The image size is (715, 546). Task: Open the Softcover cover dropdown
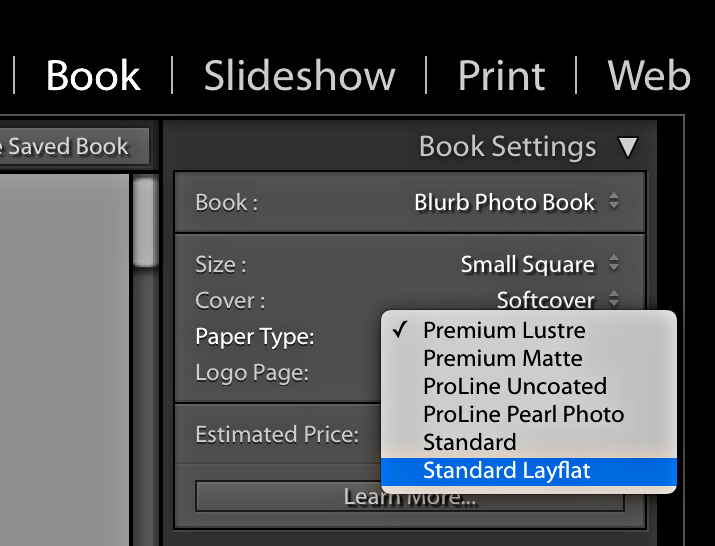point(557,300)
